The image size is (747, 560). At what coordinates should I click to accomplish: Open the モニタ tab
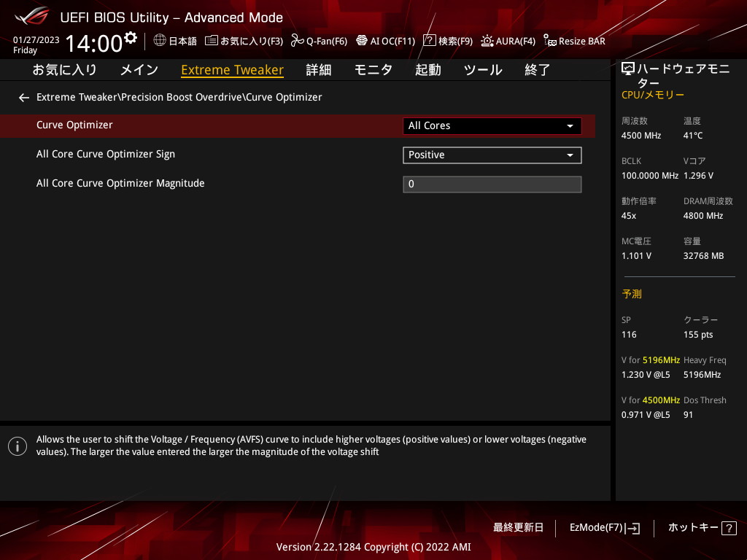(373, 70)
